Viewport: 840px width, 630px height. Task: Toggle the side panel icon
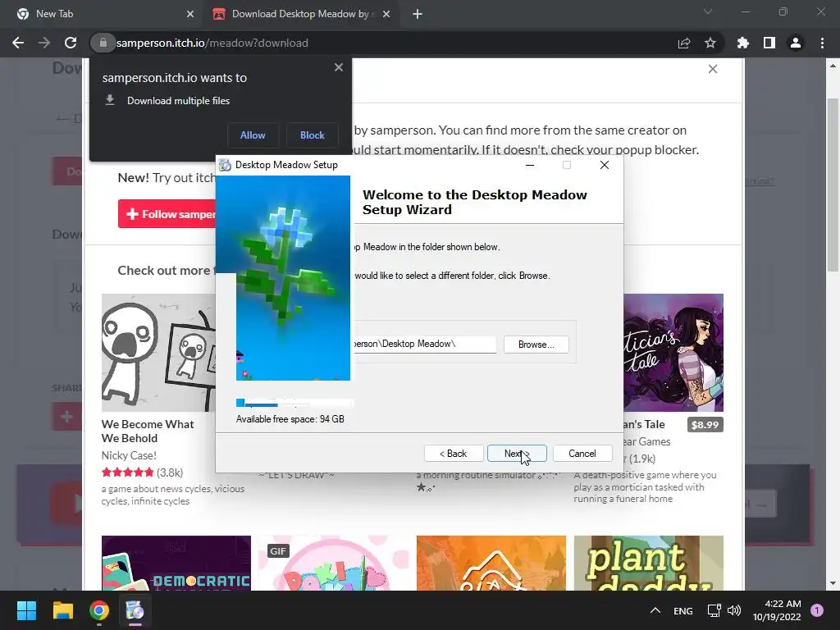(769, 43)
